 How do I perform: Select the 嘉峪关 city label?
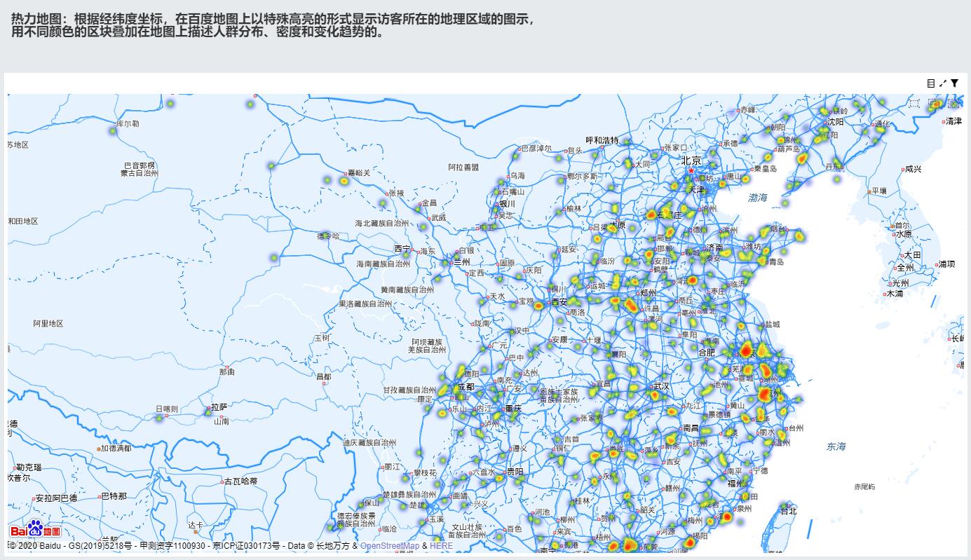[358, 172]
